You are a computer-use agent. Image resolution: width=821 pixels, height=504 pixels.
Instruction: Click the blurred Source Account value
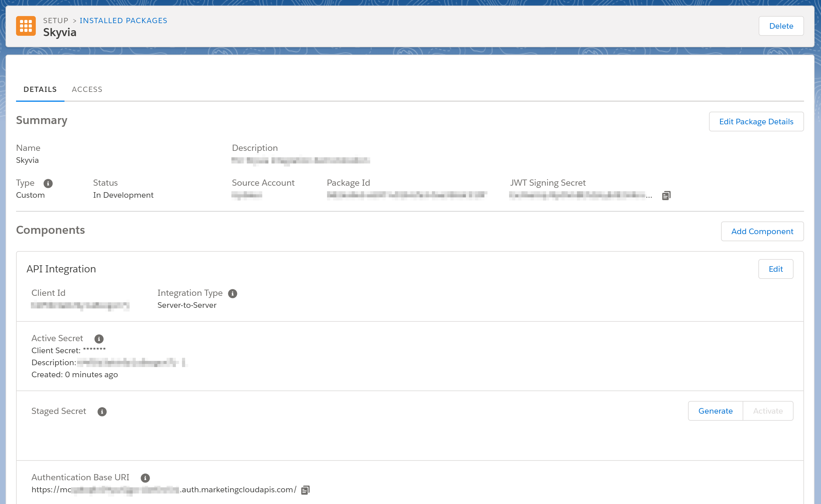coord(247,195)
